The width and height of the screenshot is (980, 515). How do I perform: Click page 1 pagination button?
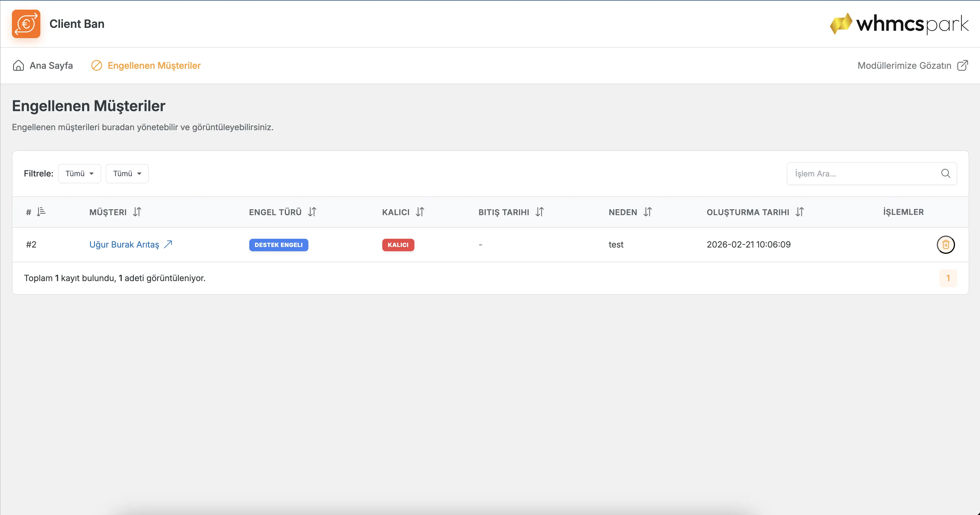[948, 278]
